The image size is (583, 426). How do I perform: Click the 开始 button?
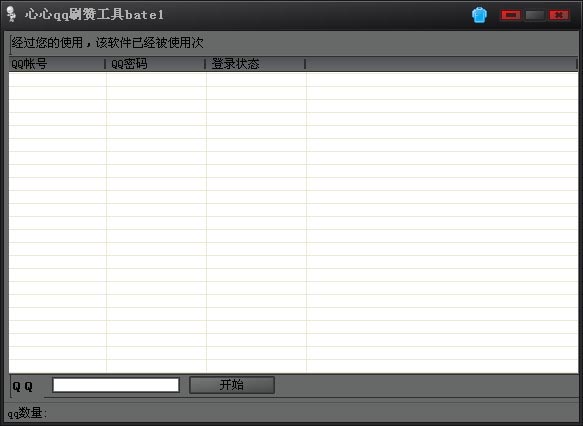pos(232,385)
